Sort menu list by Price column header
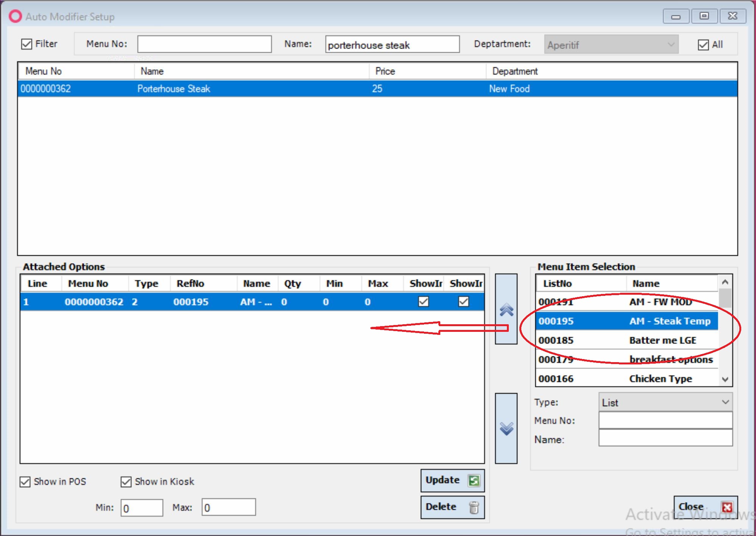Screen dimensions: 756x536 428,71
